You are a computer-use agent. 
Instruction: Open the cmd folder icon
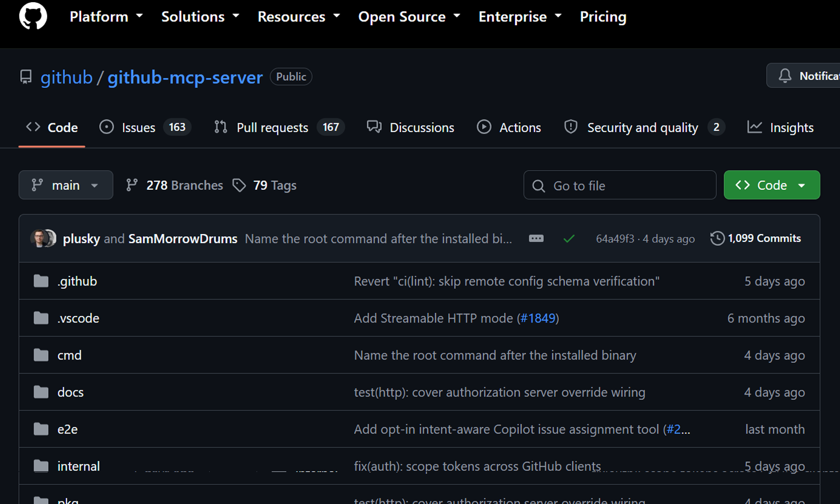tap(41, 355)
